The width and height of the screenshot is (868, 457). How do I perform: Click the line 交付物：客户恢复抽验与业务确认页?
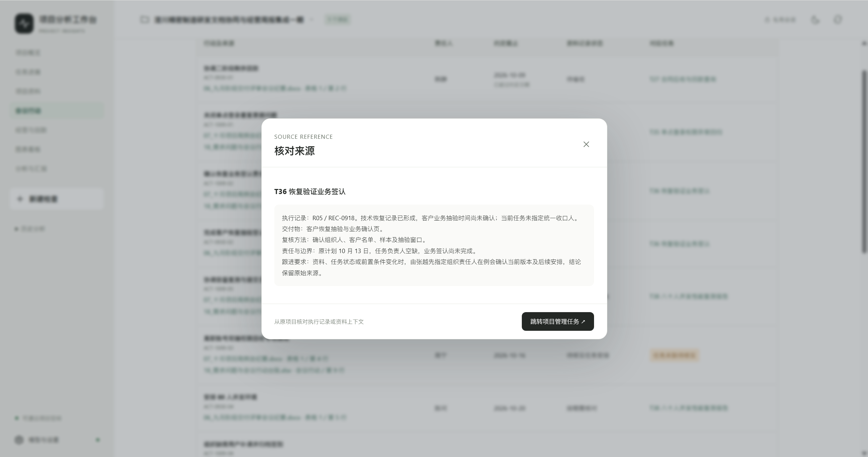[x=334, y=229]
